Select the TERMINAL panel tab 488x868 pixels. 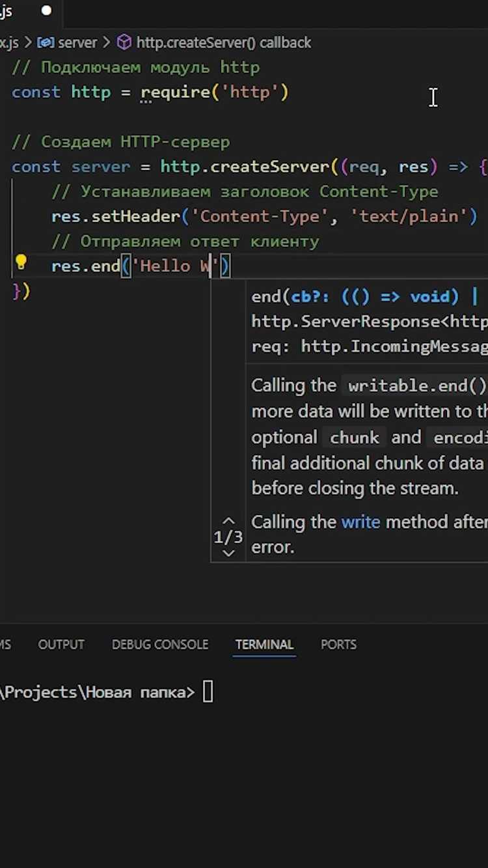click(x=264, y=644)
